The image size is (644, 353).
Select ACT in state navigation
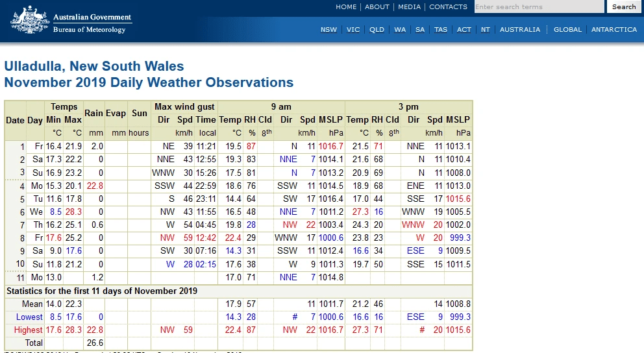464,30
